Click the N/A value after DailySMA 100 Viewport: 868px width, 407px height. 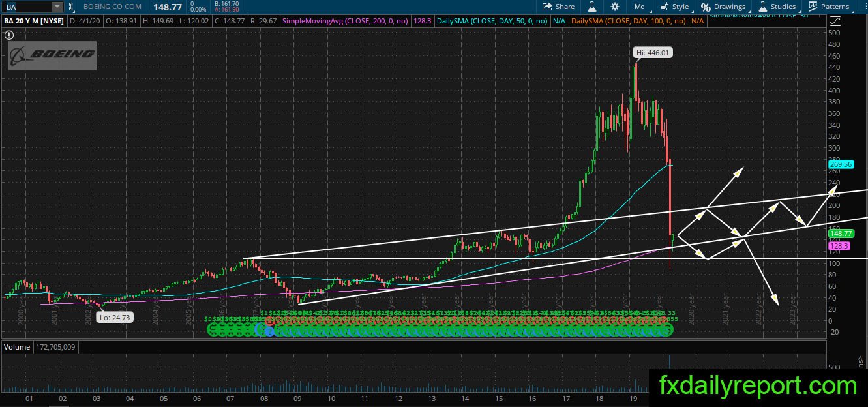coord(697,21)
